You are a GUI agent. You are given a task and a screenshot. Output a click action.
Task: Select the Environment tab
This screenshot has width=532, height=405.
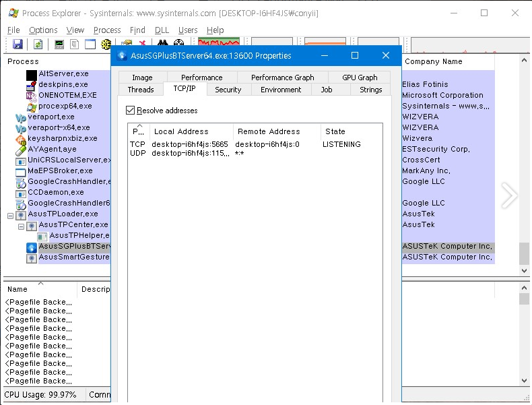click(280, 90)
